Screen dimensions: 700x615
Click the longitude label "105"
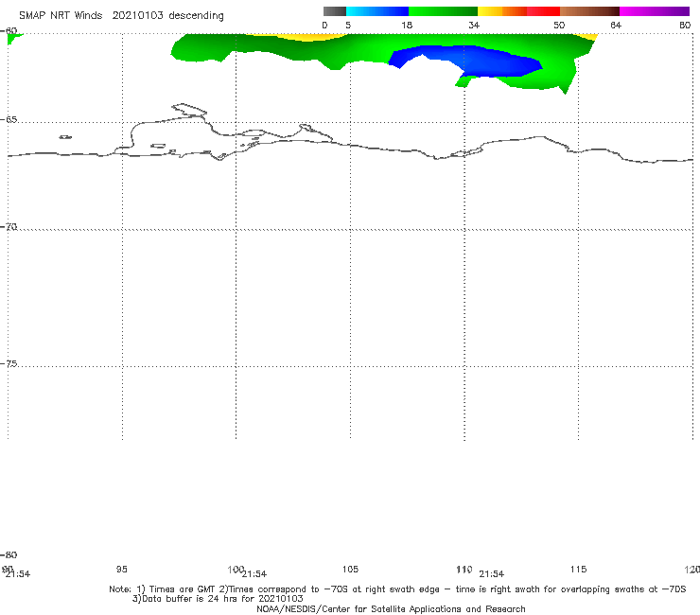click(350, 569)
